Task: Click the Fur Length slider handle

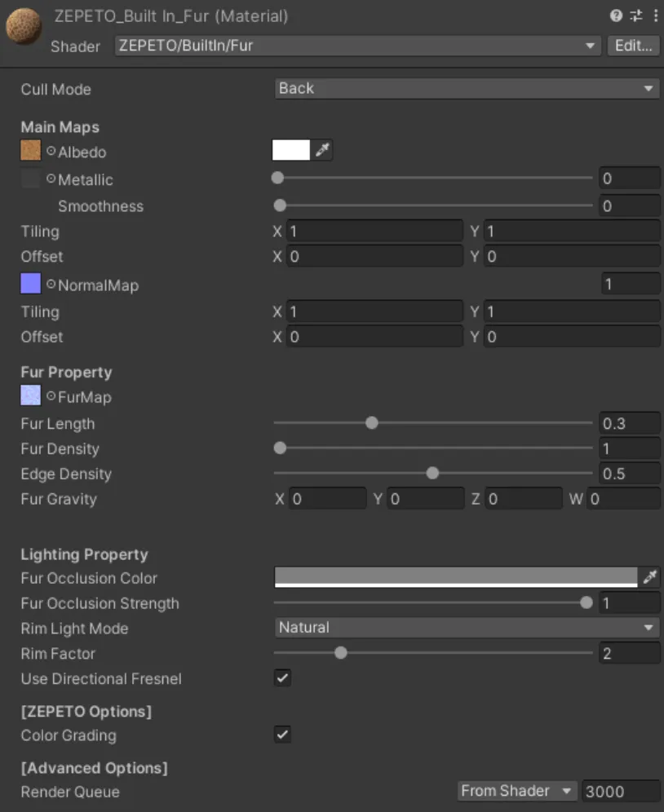Action: click(x=372, y=423)
